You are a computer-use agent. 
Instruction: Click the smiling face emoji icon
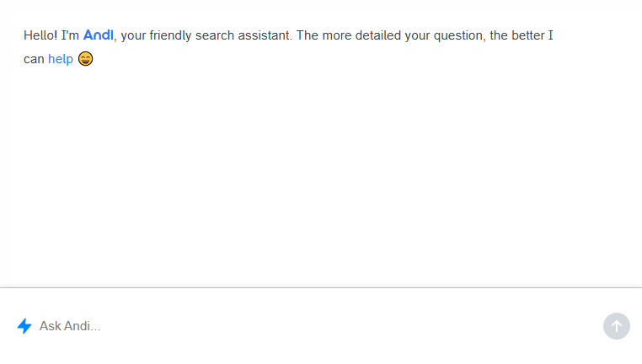pyautogui.click(x=86, y=58)
